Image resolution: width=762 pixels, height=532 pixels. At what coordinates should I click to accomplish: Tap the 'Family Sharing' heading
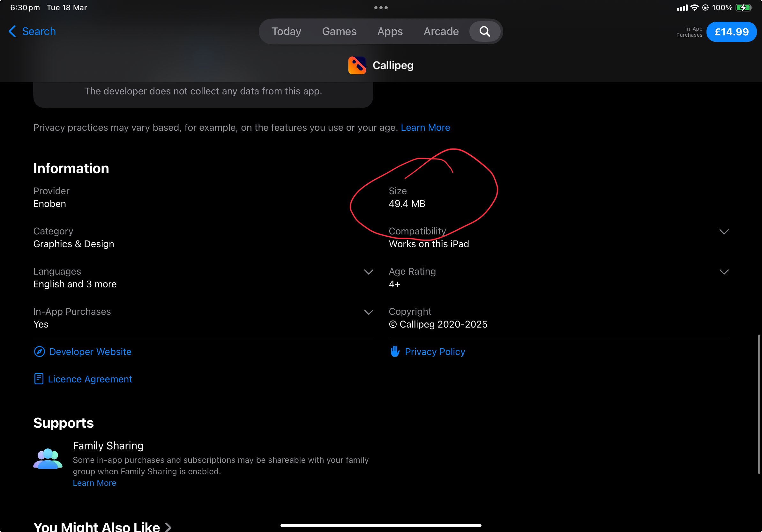coord(108,446)
